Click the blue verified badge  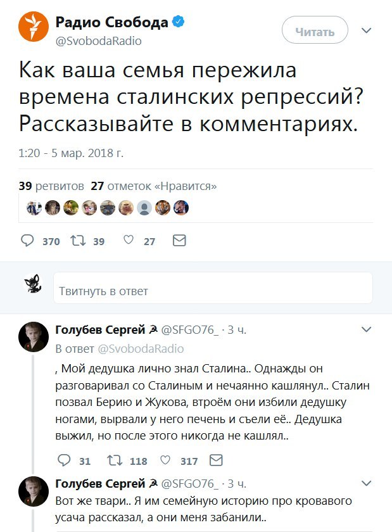[x=179, y=23]
